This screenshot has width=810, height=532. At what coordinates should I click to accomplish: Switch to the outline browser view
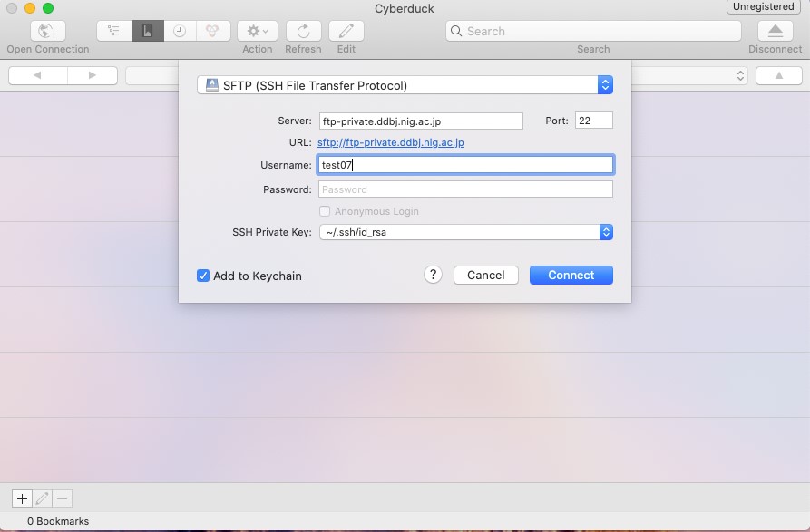coord(113,31)
